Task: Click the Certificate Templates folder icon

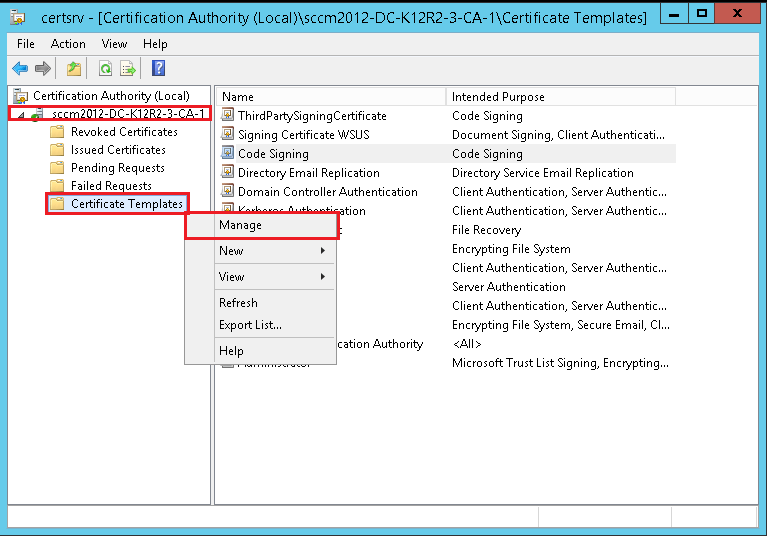Action: coord(57,204)
